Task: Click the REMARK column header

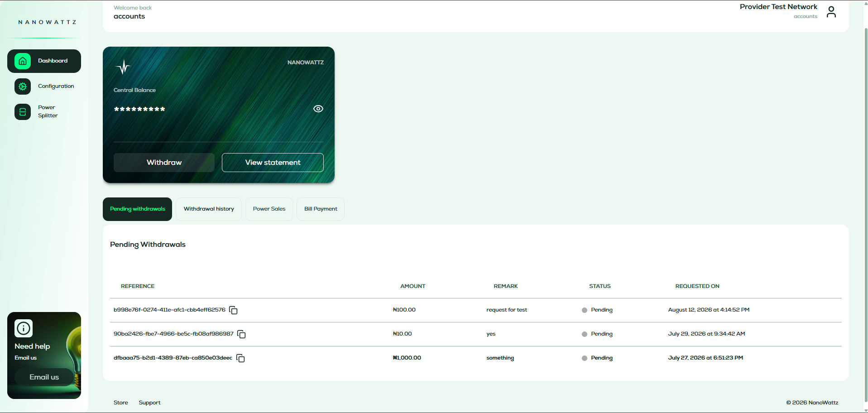Action: tap(505, 286)
